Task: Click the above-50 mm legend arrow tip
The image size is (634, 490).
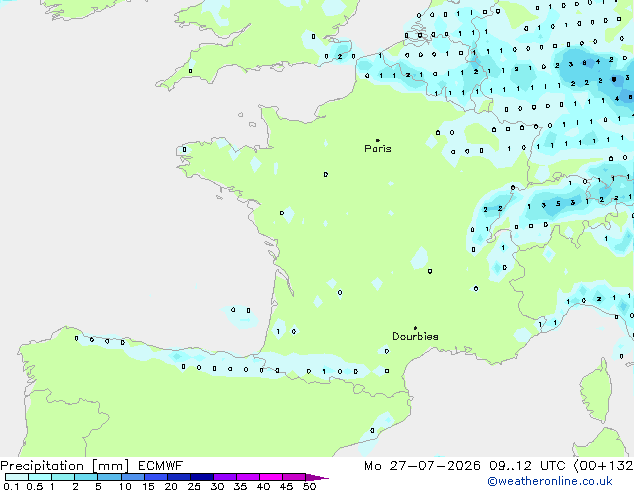Action: (318, 477)
